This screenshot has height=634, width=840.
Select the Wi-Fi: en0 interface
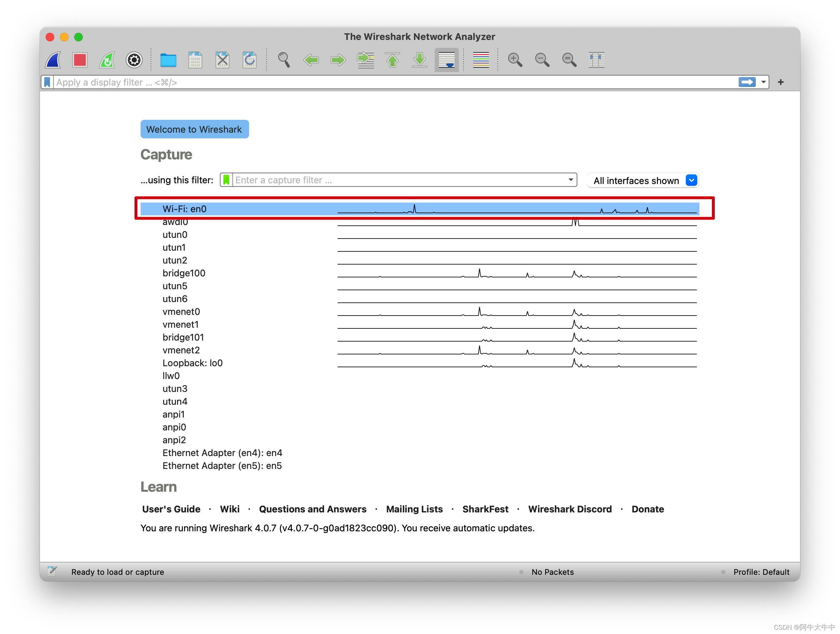point(420,209)
